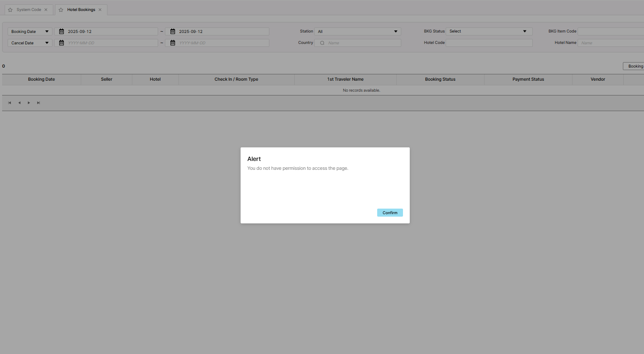Sort by Seller column header
The width and height of the screenshot is (644, 354).
(107, 79)
